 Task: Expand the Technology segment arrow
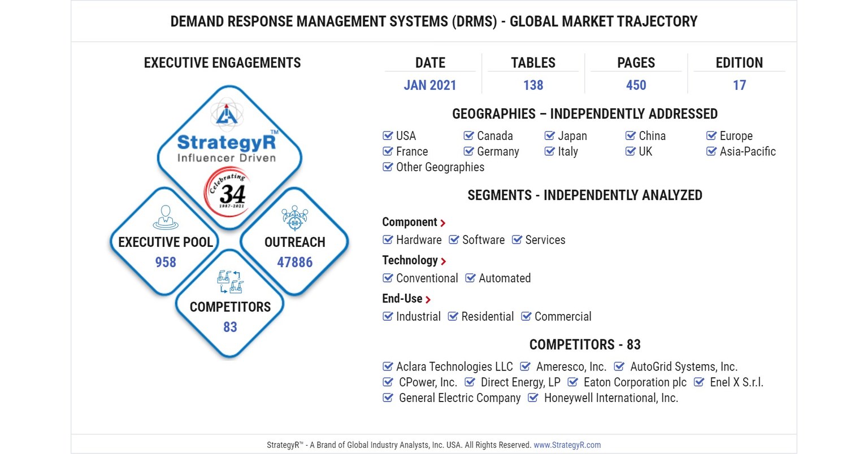click(444, 261)
